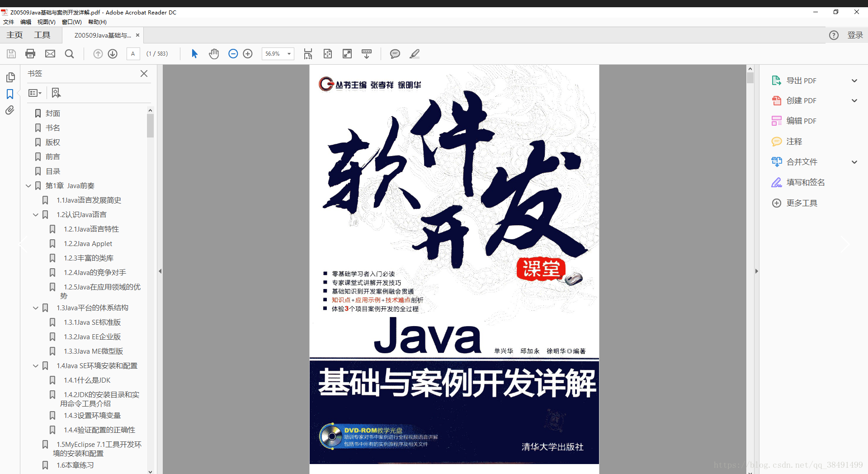
Task: Jump to the 版权 bookmark
Action: coord(52,142)
